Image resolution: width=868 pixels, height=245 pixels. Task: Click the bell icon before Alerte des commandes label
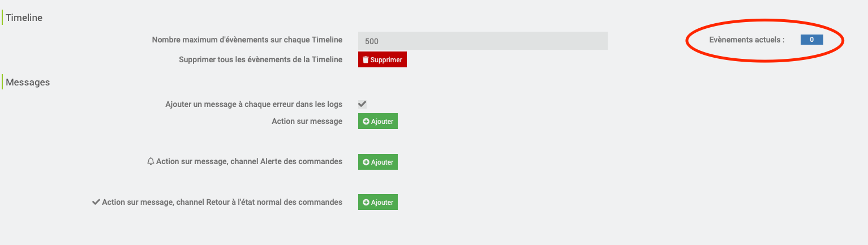click(x=151, y=162)
